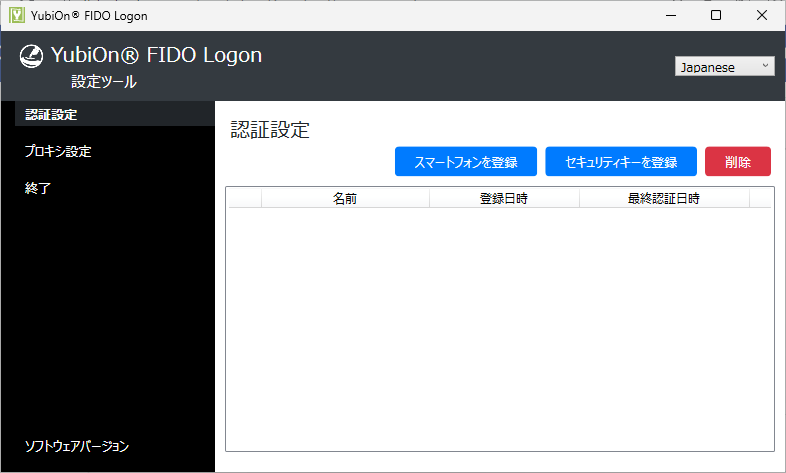
Task: Click the YubiOn logo icon in header
Action: tap(31, 56)
